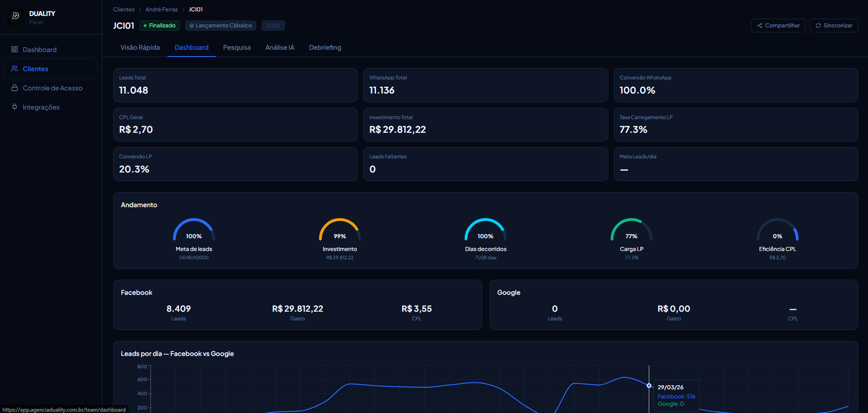Open the Debriefing tab

[x=325, y=47]
